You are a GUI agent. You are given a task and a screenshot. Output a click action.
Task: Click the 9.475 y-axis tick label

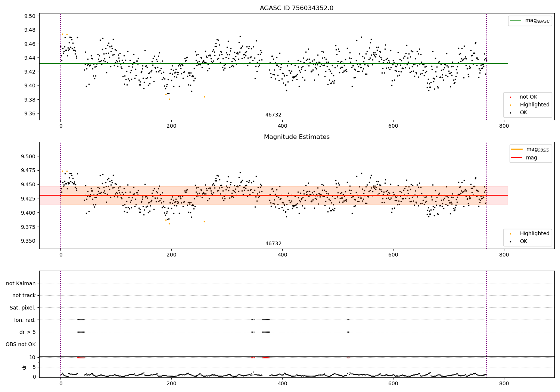(28, 171)
